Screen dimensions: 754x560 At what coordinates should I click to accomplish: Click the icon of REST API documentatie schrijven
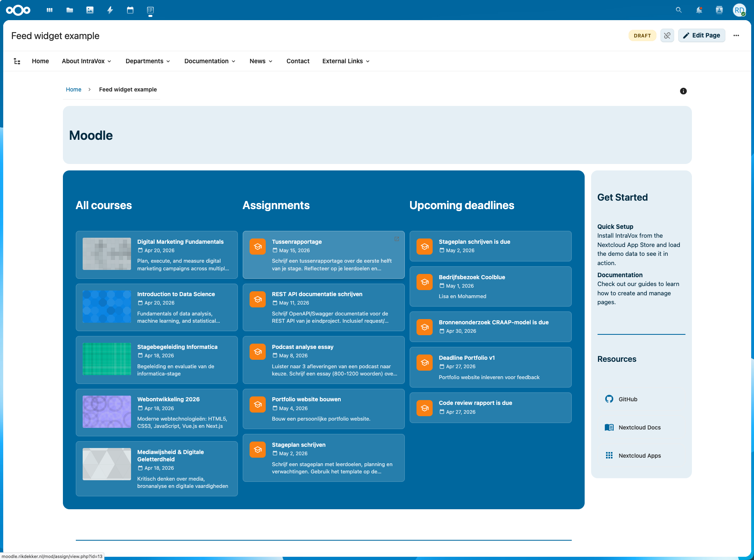click(258, 299)
